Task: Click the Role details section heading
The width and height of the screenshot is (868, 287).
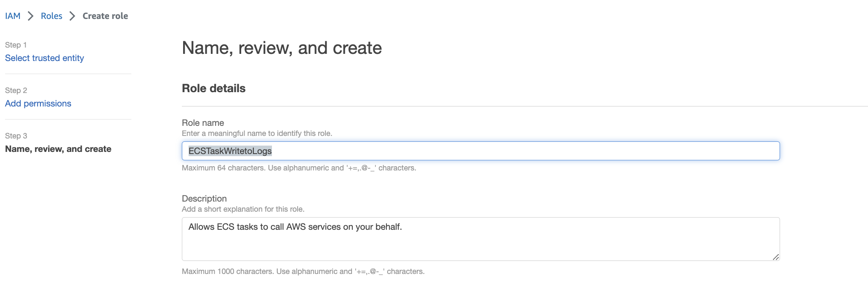Action: pyautogui.click(x=213, y=88)
